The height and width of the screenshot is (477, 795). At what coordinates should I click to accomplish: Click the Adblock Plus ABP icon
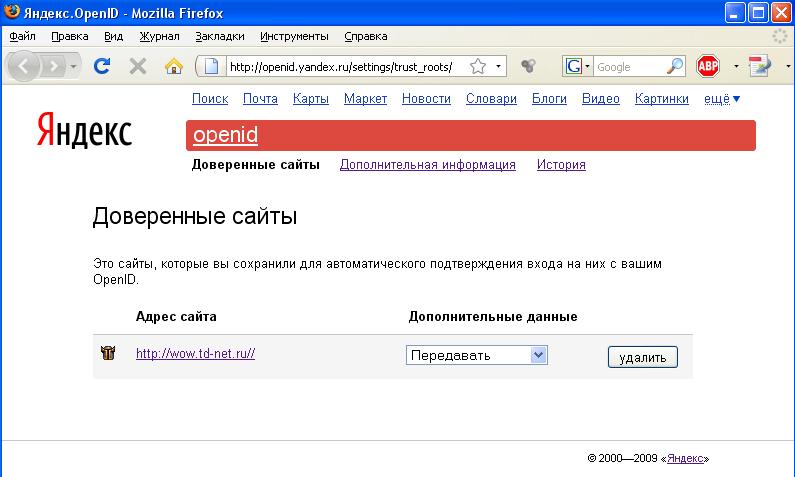(708, 66)
